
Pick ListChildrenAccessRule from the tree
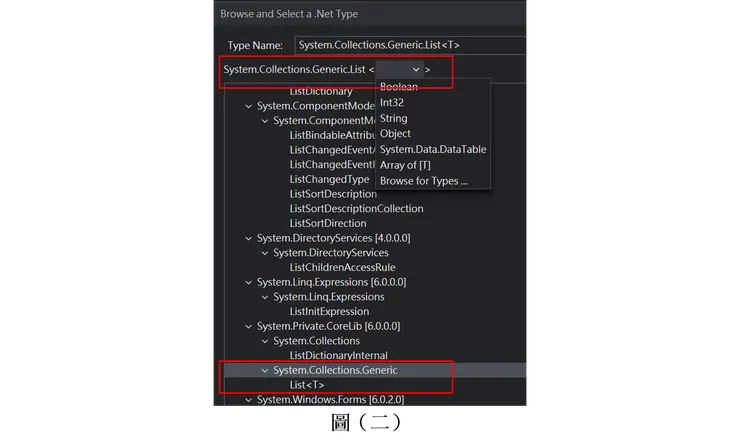pos(342,267)
